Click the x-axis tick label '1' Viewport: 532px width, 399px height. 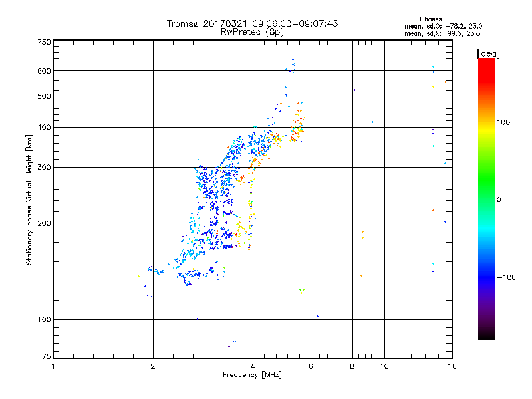(53, 366)
